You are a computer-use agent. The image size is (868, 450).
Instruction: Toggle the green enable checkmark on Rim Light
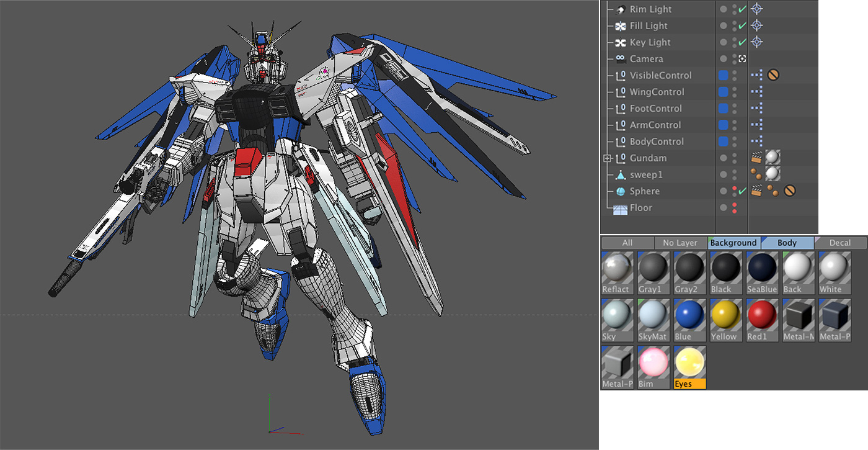pos(743,9)
